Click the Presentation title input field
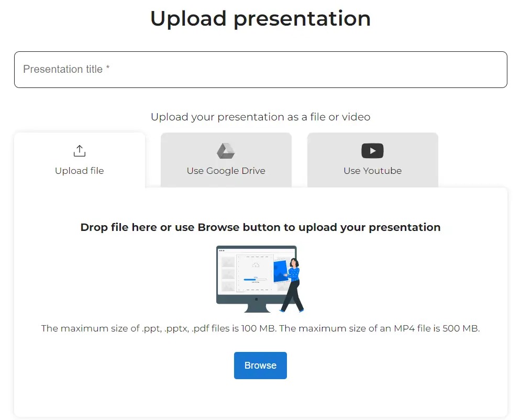This screenshot has width=521, height=420. pyautogui.click(x=260, y=69)
